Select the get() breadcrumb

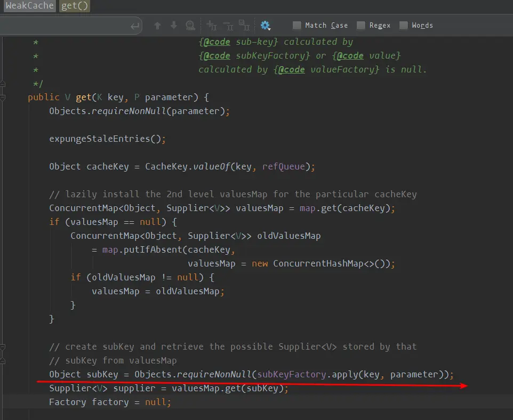75,5
